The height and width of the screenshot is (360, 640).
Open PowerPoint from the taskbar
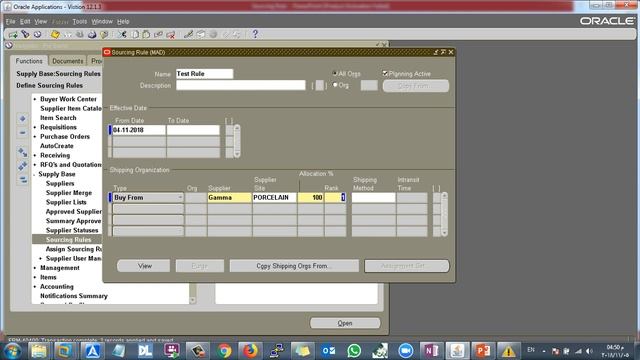(x=483, y=351)
